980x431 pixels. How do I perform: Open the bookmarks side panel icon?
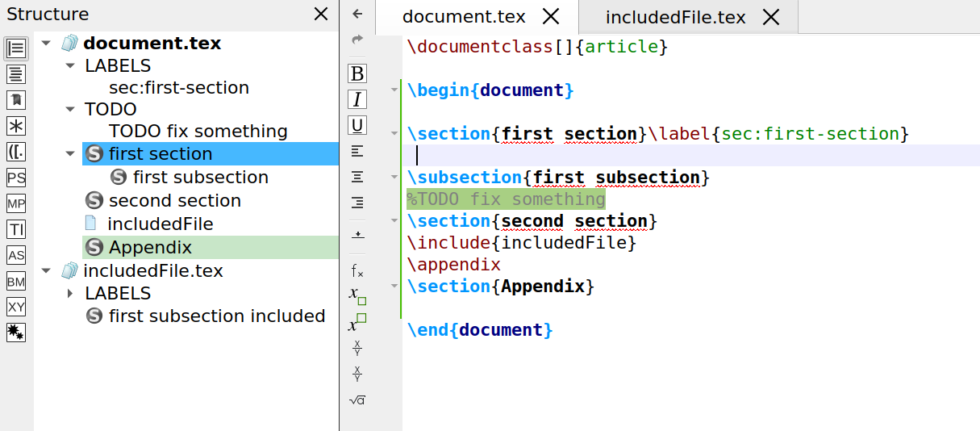pyautogui.click(x=16, y=100)
